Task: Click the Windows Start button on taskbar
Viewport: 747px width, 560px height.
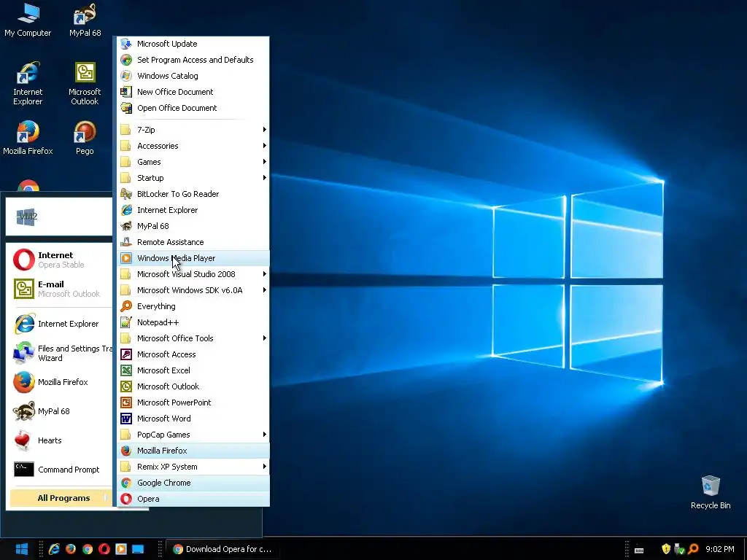Action: [21, 549]
